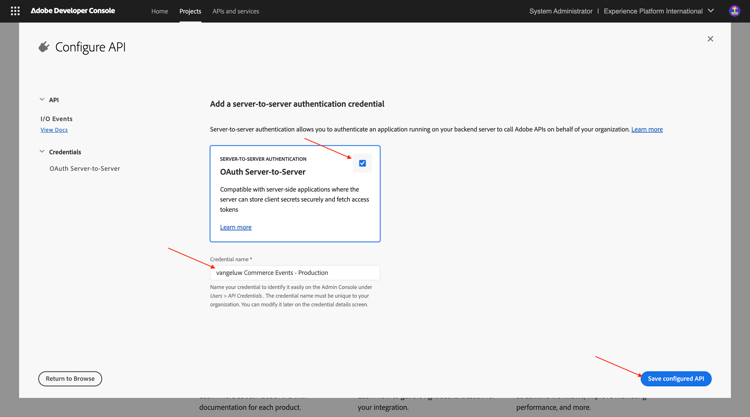
Task: Open the organization switcher dropdown arrow
Action: pyautogui.click(x=711, y=11)
